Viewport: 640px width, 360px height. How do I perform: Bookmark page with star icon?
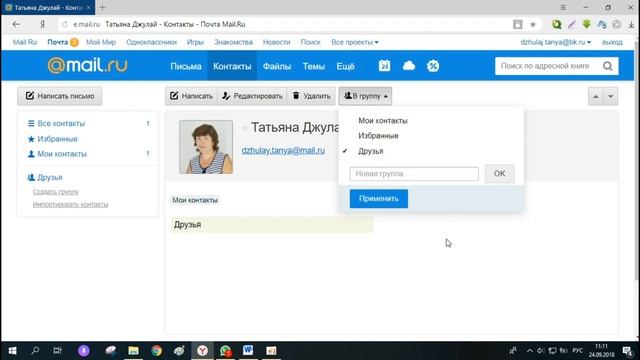coord(533,24)
